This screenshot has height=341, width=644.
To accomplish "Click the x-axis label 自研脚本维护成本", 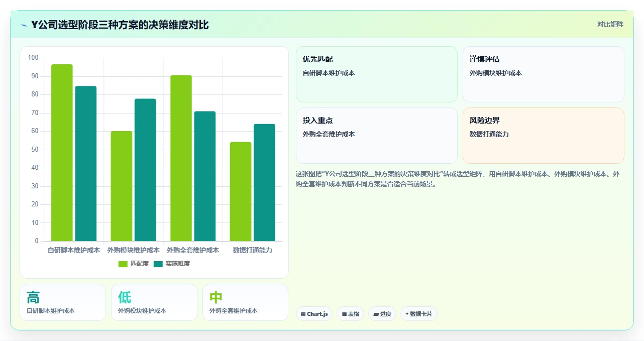I will click(74, 250).
